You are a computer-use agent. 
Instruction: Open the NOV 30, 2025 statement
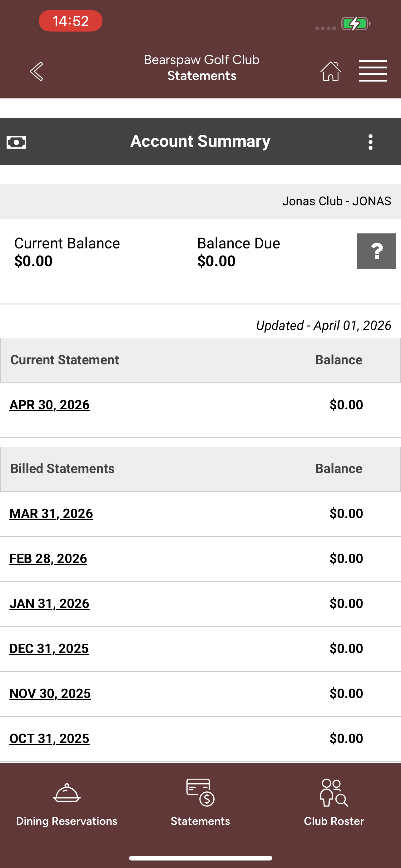click(x=50, y=693)
